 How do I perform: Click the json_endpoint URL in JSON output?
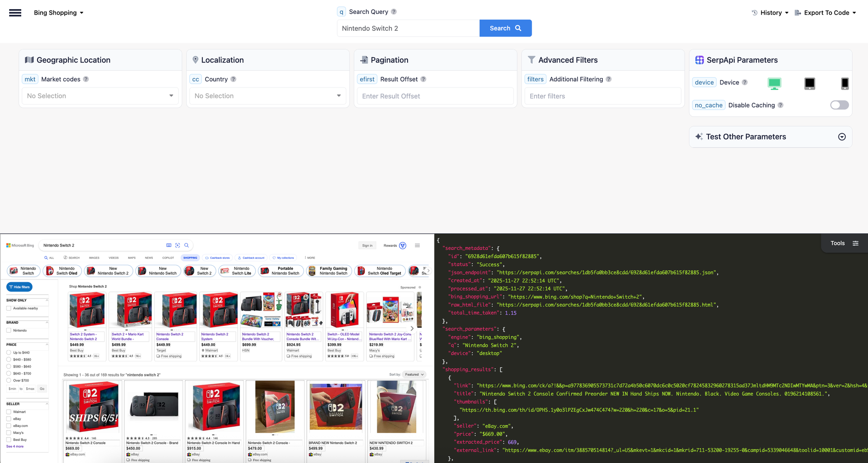607,273
